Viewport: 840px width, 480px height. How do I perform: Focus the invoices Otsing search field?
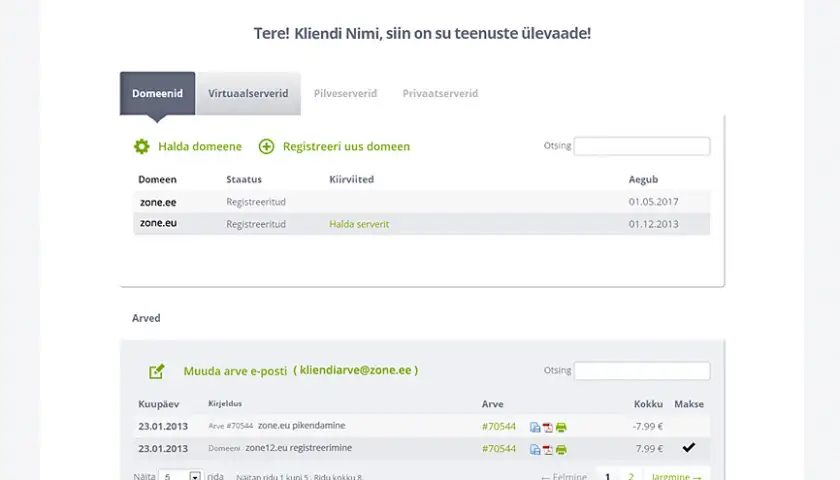coord(642,371)
